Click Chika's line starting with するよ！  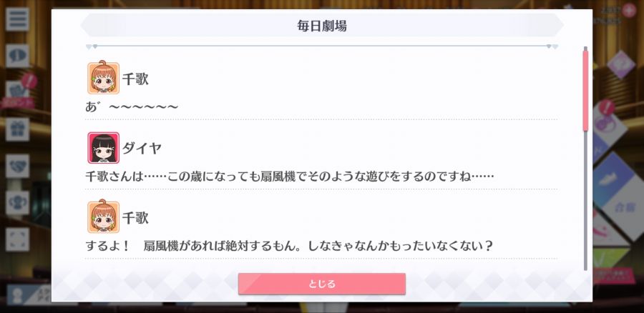coord(289,246)
